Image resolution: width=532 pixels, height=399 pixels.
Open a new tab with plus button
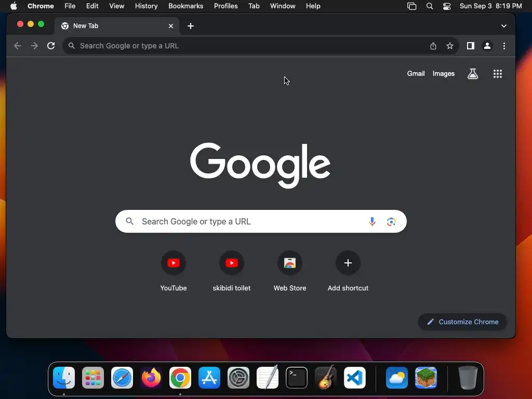click(x=191, y=26)
